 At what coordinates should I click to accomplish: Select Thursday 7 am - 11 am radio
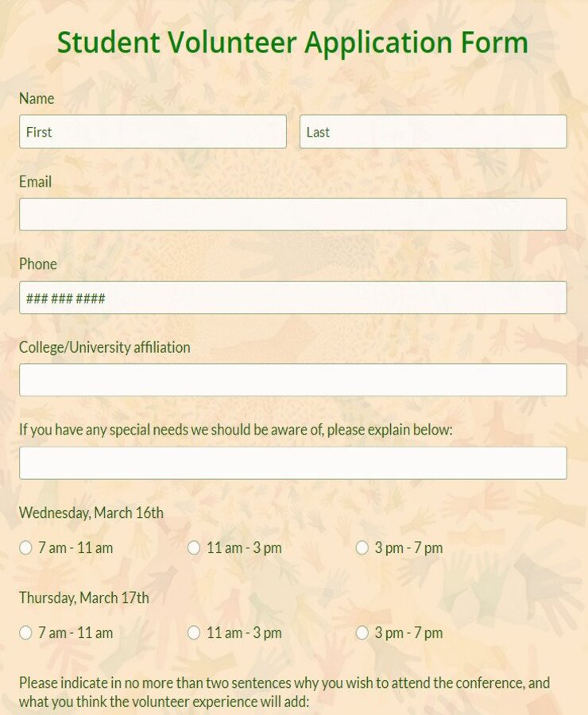coord(25,633)
